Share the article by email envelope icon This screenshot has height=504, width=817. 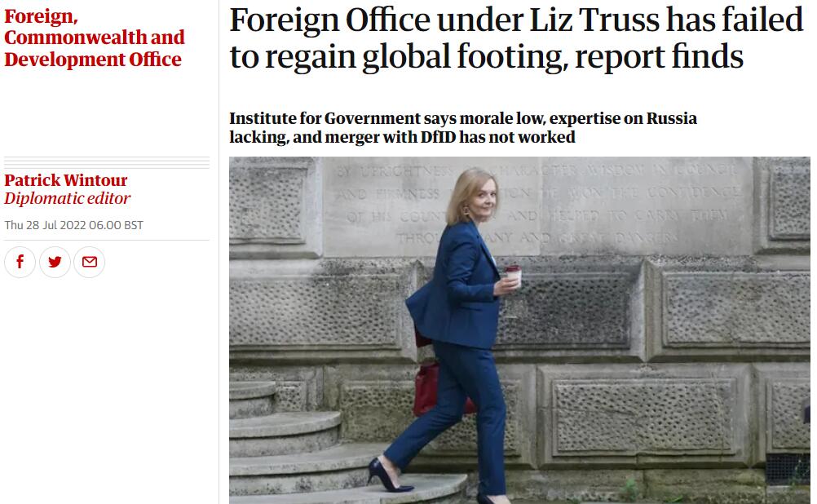89,262
